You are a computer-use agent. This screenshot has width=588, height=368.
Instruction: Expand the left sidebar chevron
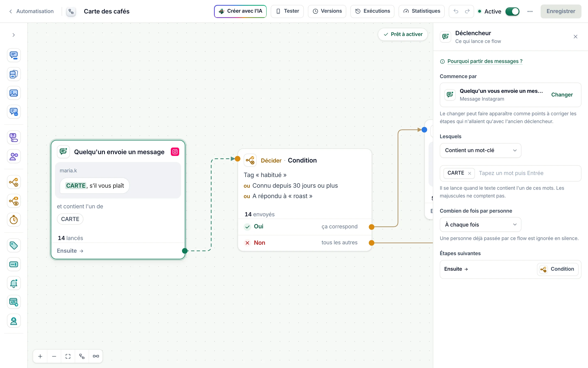pos(14,35)
